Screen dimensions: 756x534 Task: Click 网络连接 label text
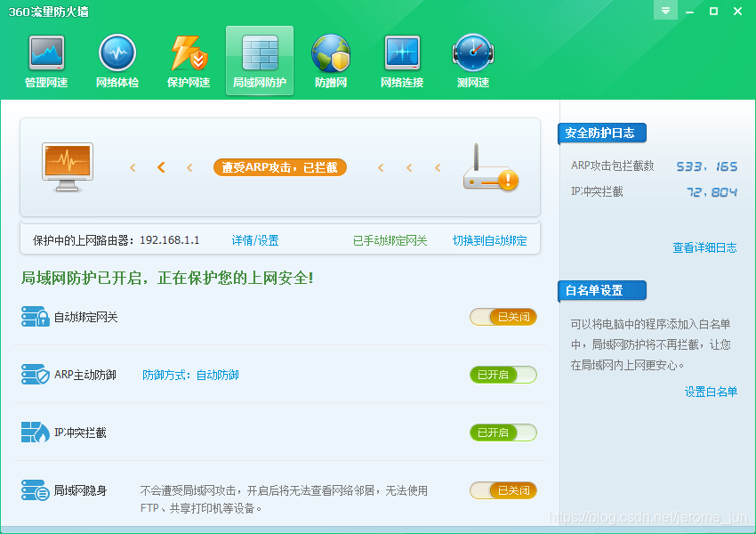(402, 83)
